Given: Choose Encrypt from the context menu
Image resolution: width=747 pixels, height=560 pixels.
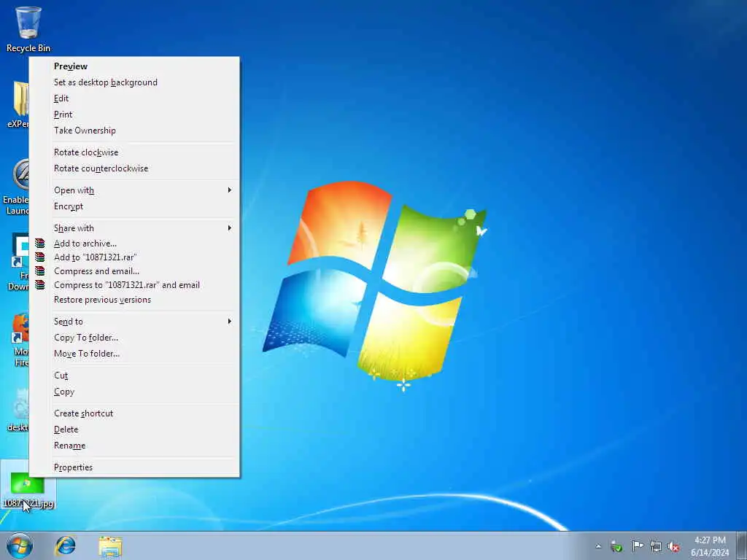Looking at the screenshot, I should [134, 206].
